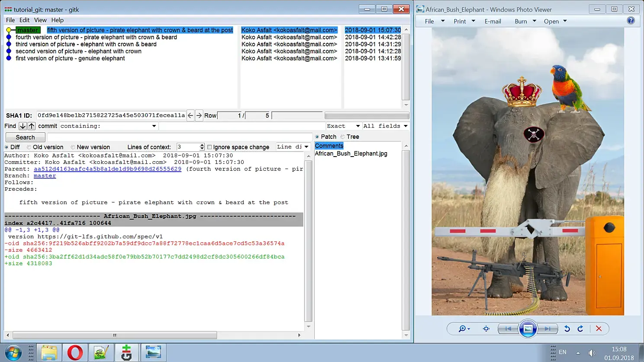Expand the All fields dropdown
Image resolution: width=644 pixels, height=362 pixels.
pos(385,126)
